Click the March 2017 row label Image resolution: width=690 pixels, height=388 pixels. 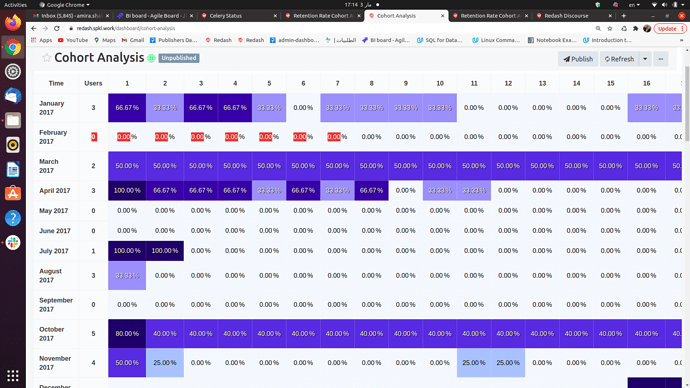49,166
